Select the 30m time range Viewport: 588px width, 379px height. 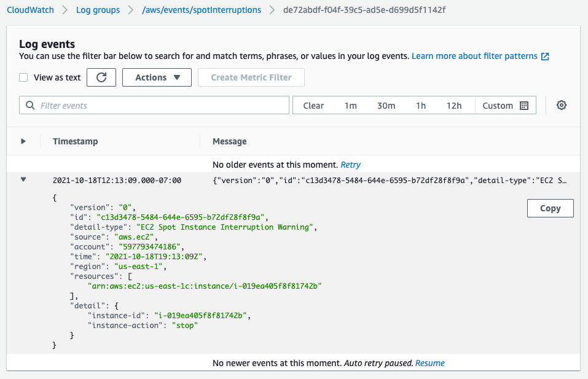click(x=386, y=105)
